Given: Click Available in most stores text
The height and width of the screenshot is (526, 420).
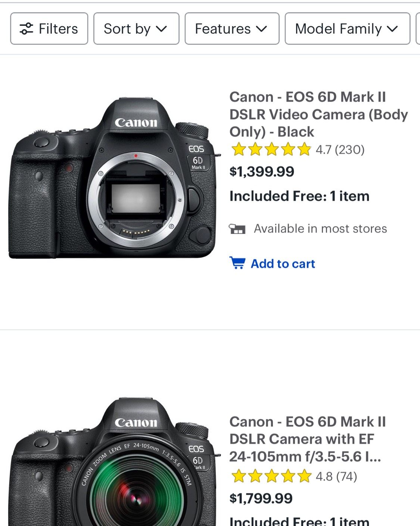Looking at the screenshot, I should pos(320,229).
